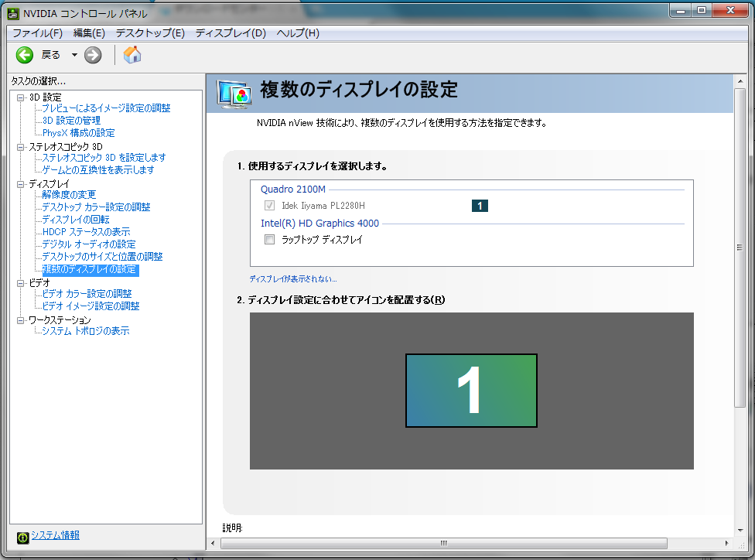Click the horizontal scrollbar thumb at the bottom
This screenshot has width=755, height=560.
click(x=443, y=543)
